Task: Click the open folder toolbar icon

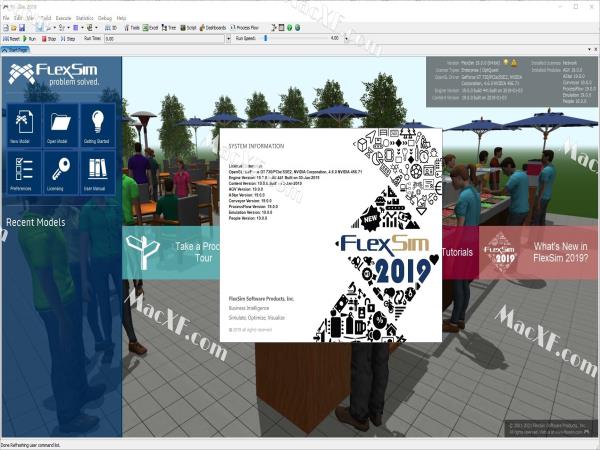Action: coord(14,28)
